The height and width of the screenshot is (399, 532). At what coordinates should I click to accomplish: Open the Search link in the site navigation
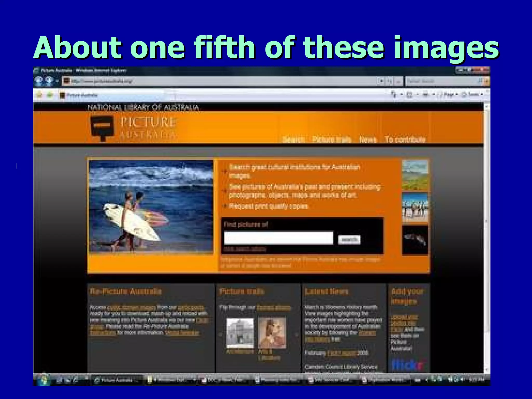(x=294, y=139)
